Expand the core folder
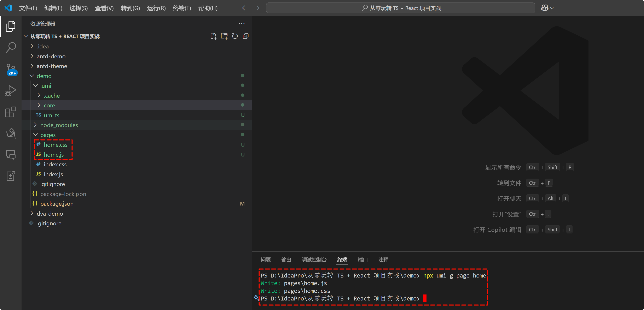The width and height of the screenshot is (644, 310). click(x=137, y=105)
